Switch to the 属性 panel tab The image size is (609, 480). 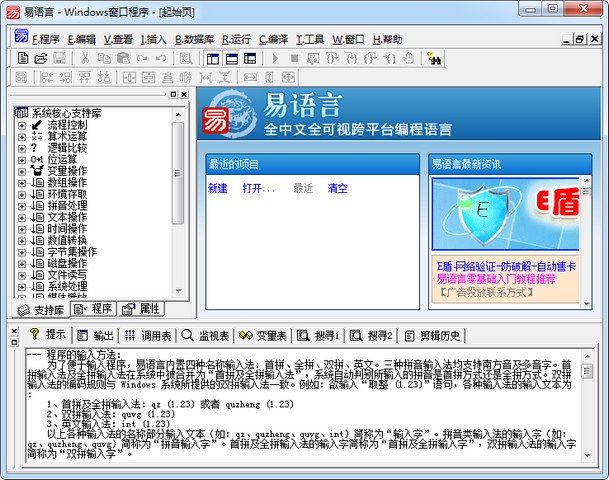tap(141, 309)
